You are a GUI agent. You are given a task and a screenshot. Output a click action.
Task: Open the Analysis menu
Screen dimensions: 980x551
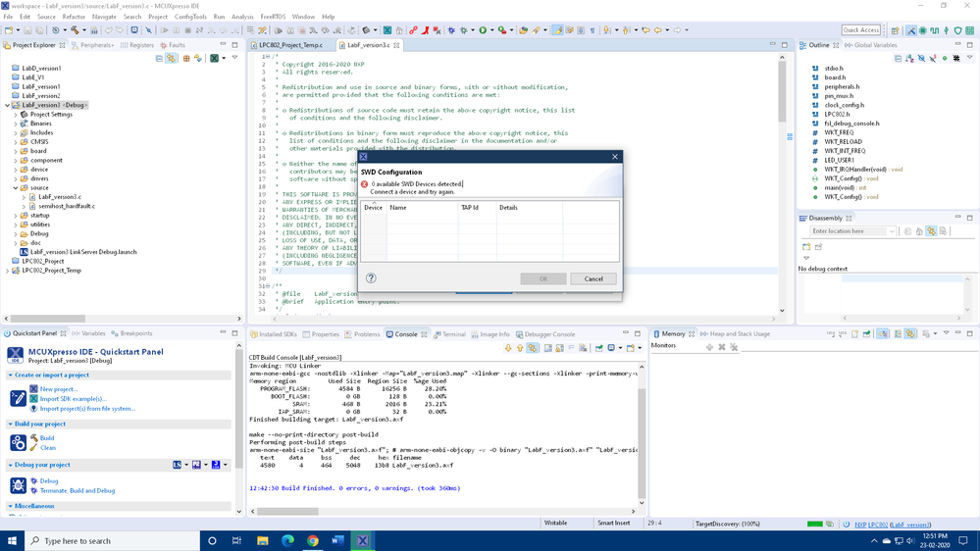[x=242, y=17]
